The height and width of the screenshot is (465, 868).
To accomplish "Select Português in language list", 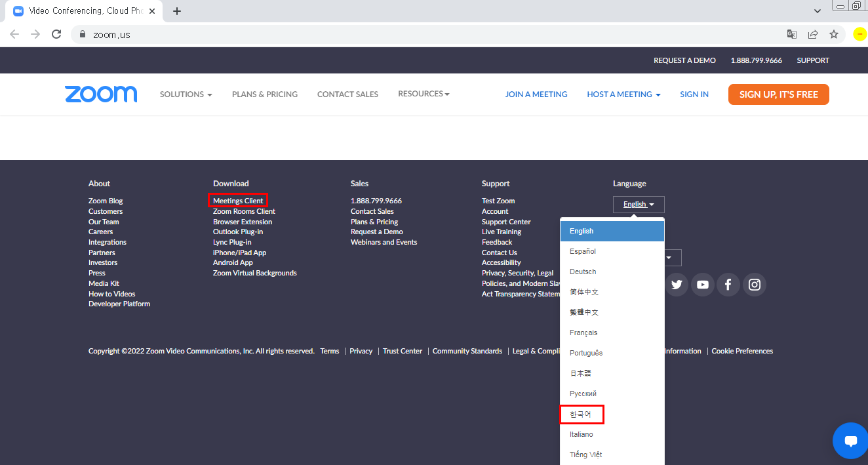I will click(612, 353).
